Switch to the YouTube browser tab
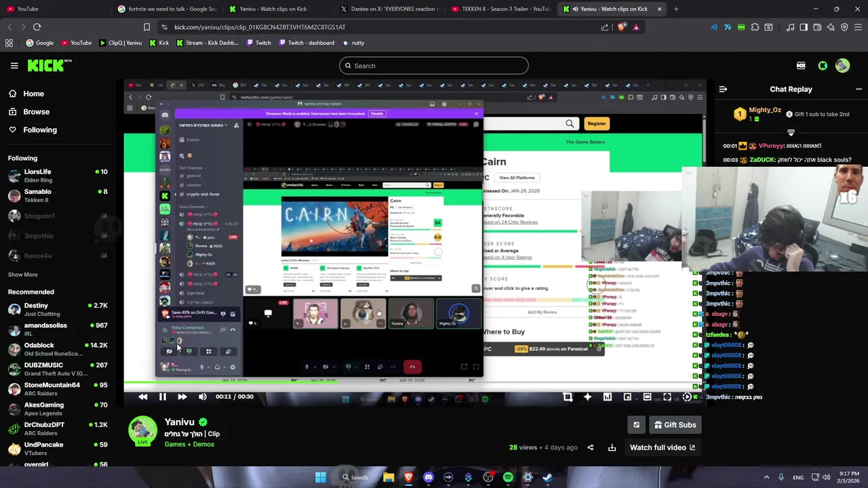 [x=56, y=9]
